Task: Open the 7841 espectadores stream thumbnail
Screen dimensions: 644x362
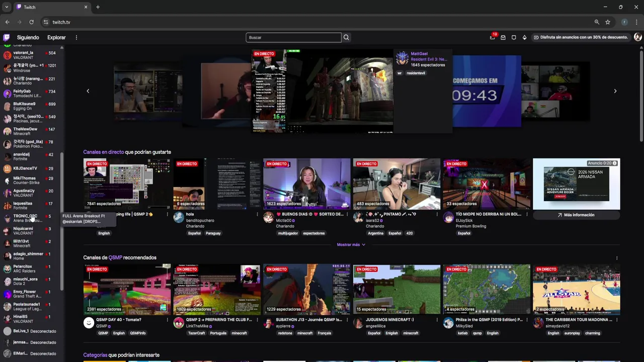Action: 127,184
